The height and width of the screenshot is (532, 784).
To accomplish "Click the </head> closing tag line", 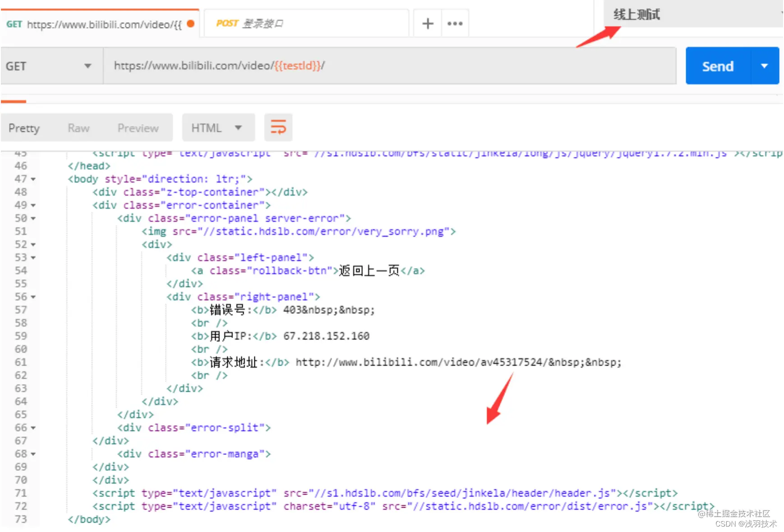I will pos(89,166).
